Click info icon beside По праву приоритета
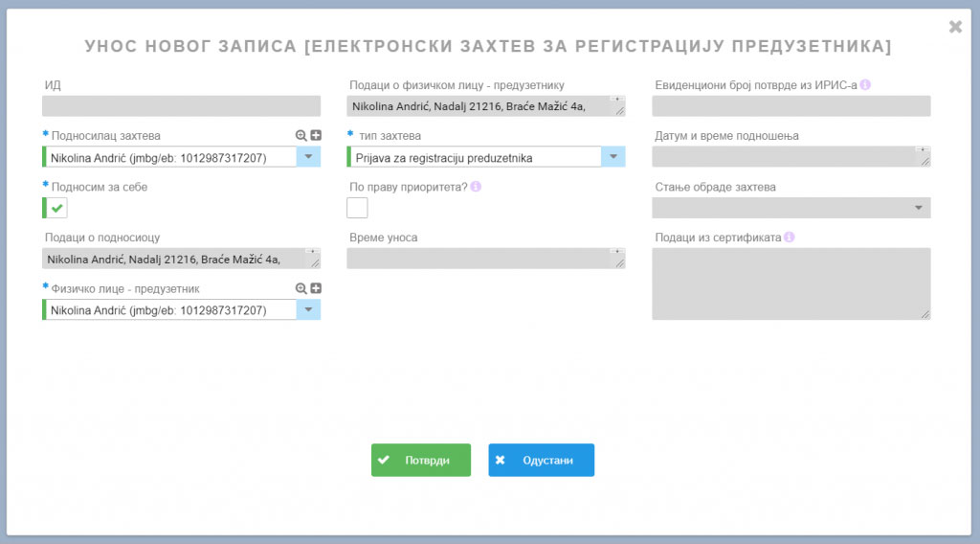 point(476,187)
